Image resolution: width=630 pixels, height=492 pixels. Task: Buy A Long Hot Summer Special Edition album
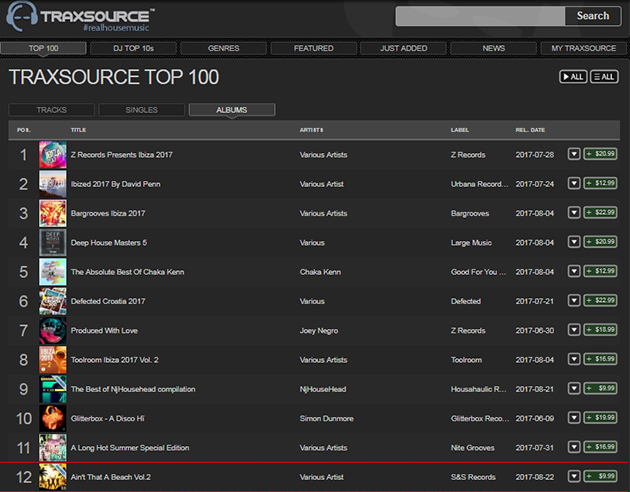600,447
